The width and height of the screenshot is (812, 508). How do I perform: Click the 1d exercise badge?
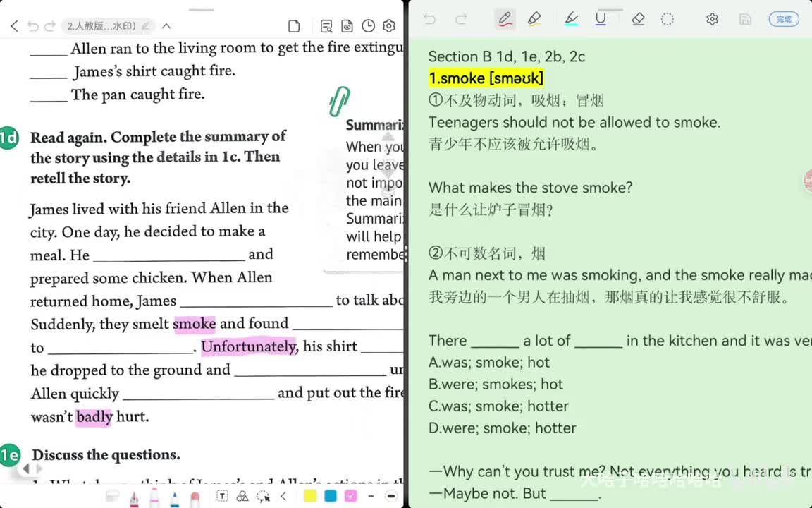point(9,138)
